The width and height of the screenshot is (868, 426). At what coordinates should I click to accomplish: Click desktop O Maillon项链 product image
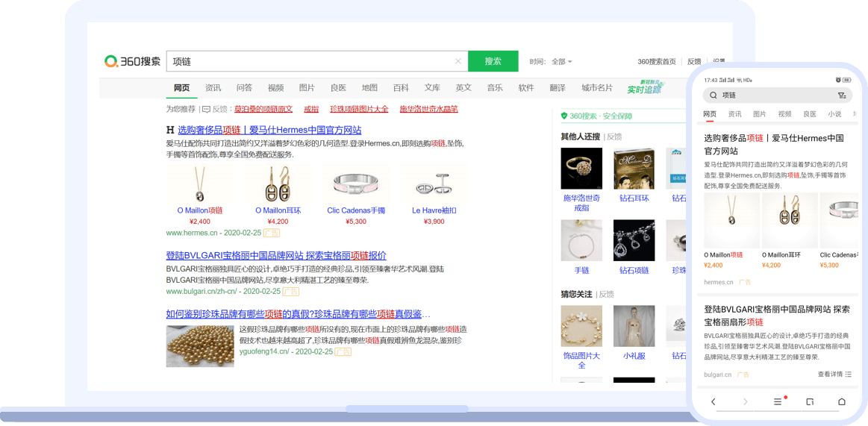click(x=199, y=184)
